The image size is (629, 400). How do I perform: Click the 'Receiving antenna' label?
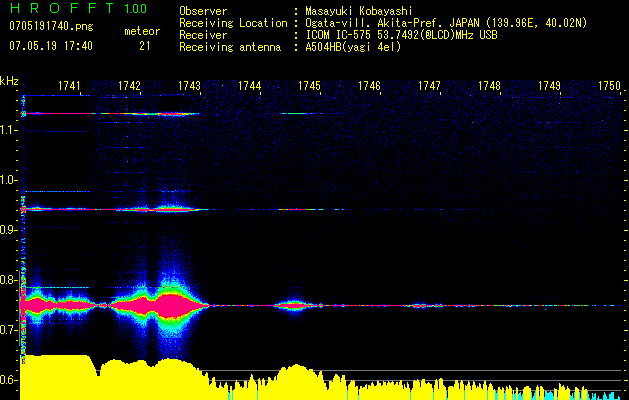(230, 47)
